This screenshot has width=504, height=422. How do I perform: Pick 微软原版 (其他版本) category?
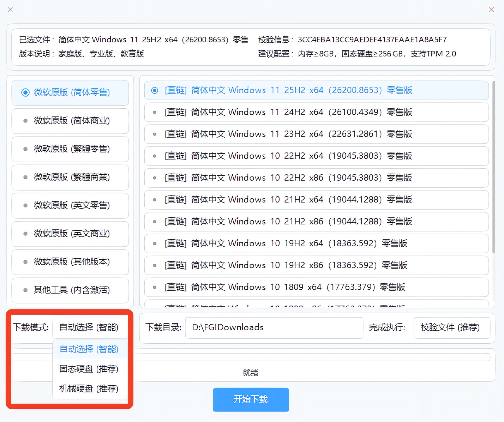tap(70, 262)
